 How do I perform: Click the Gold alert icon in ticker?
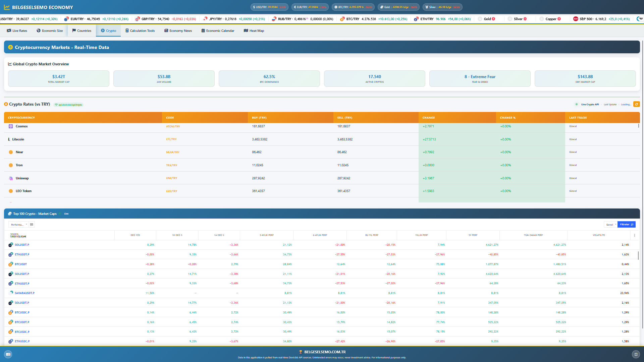pos(493,19)
